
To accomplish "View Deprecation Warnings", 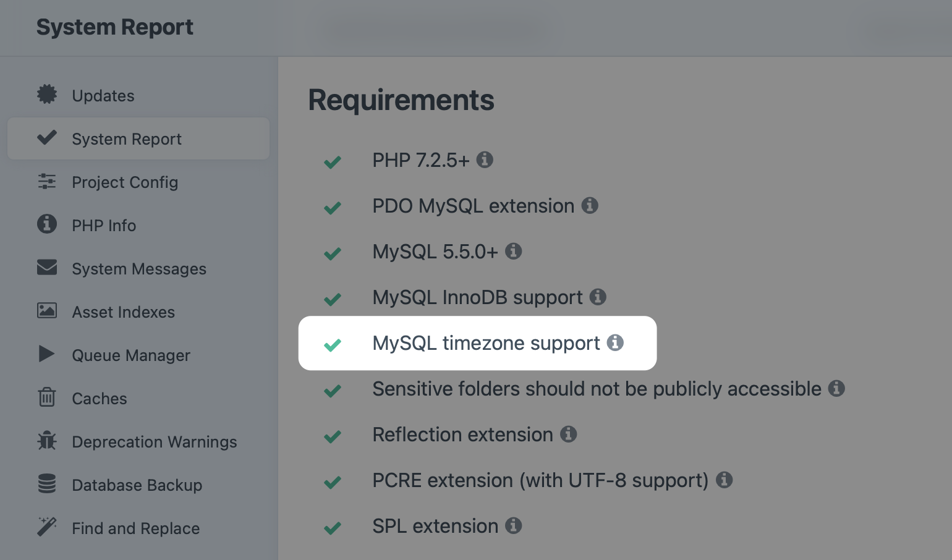I will (138, 441).
